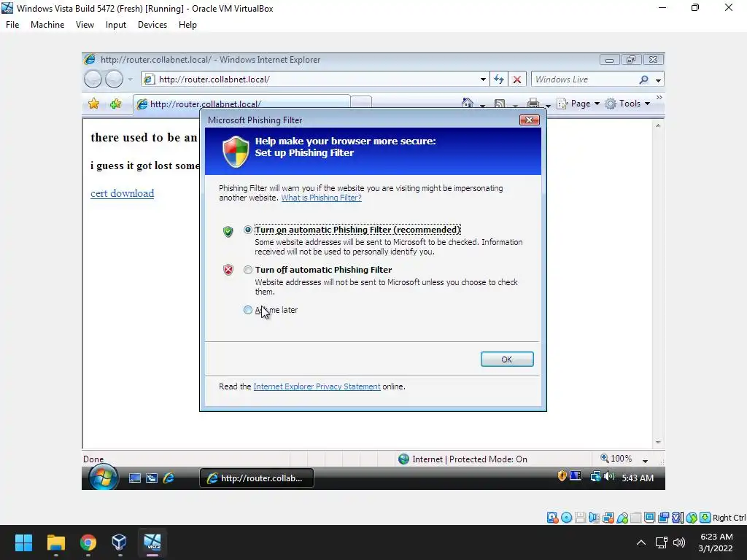Open the VirtualBox View menu

pos(85,25)
